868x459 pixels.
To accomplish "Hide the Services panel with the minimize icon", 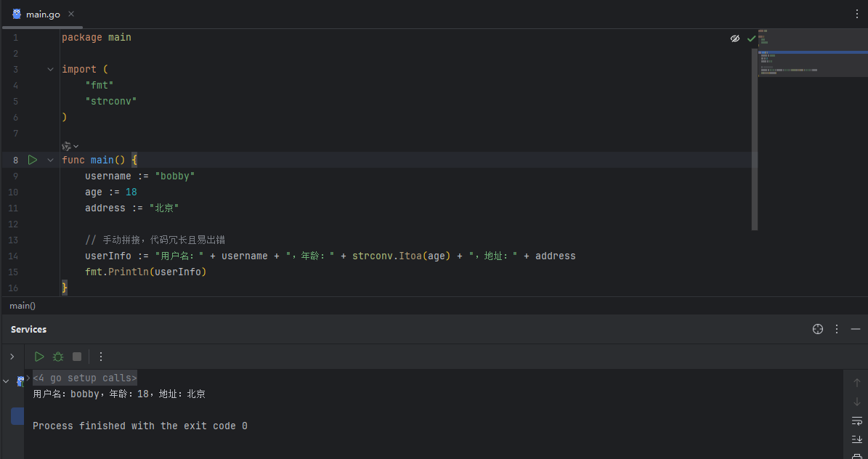I will pyautogui.click(x=855, y=329).
